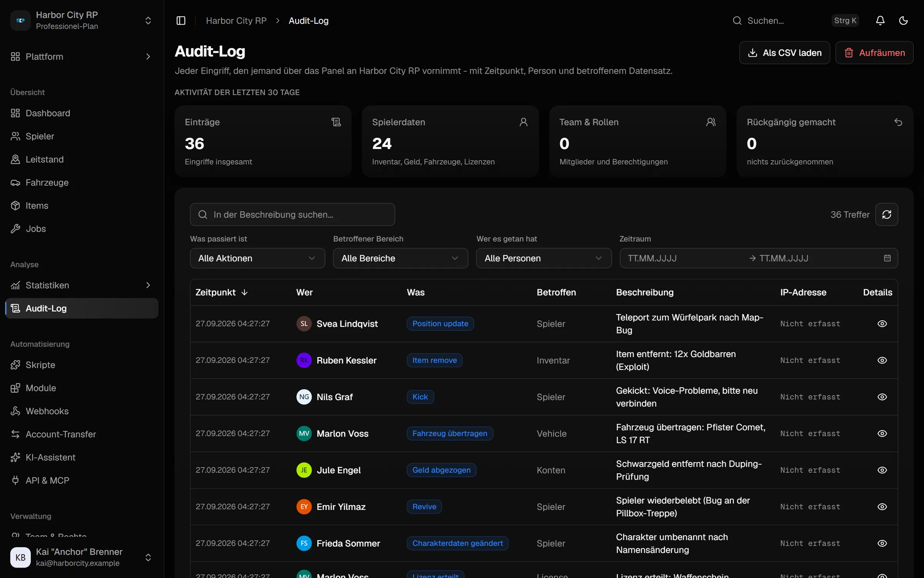Viewport: 924px width, 578px height.
Task: Toggle the sidebar panel icon
Action: click(181, 20)
